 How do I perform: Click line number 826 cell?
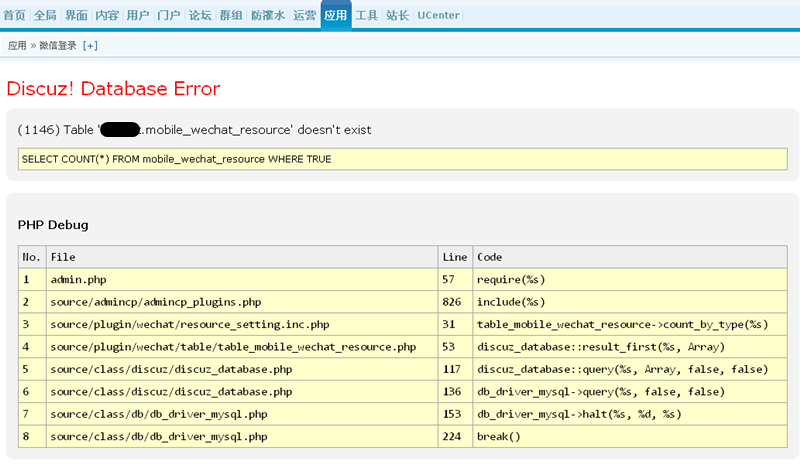[455, 302]
